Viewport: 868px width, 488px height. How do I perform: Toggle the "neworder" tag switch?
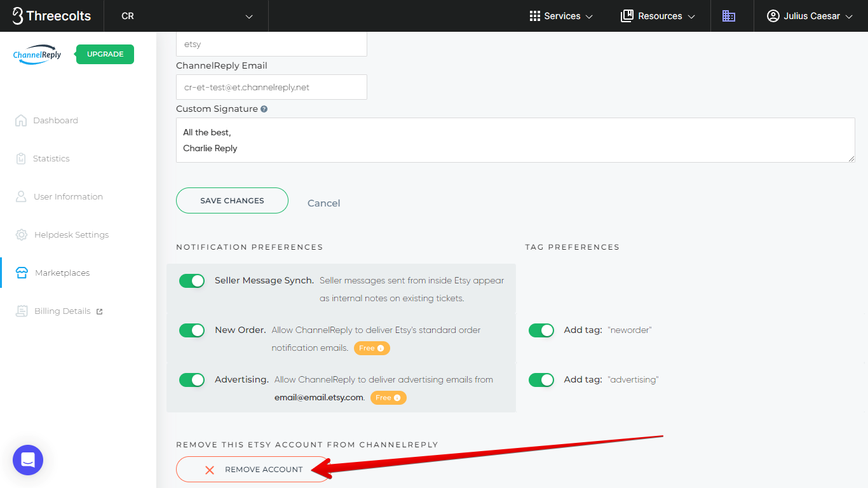[x=541, y=330]
